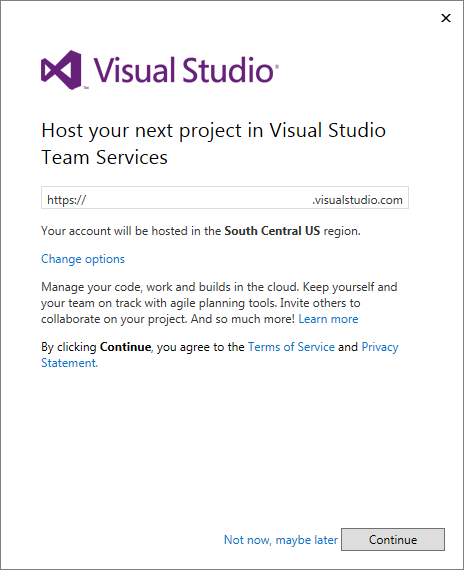464x570 pixels.
Task: Click the https:// prefix in the URL box
Action: pos(66,200)
